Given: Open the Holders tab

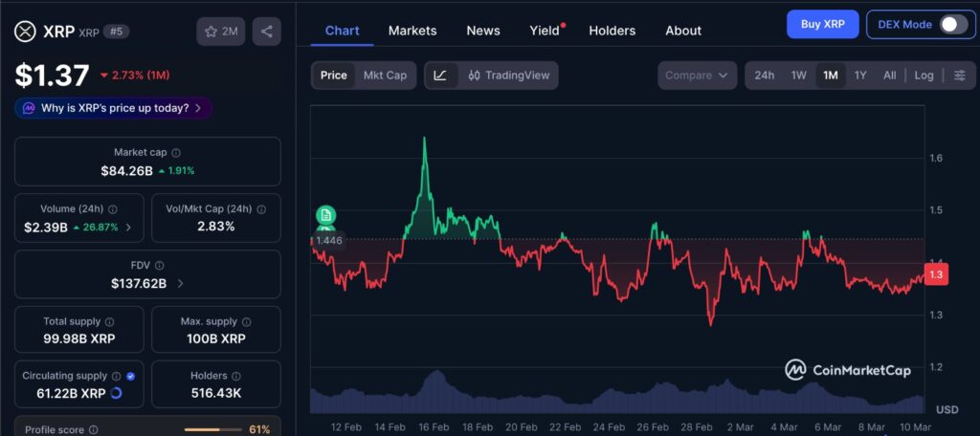Looking at the screenshot, I should point(612,31).
